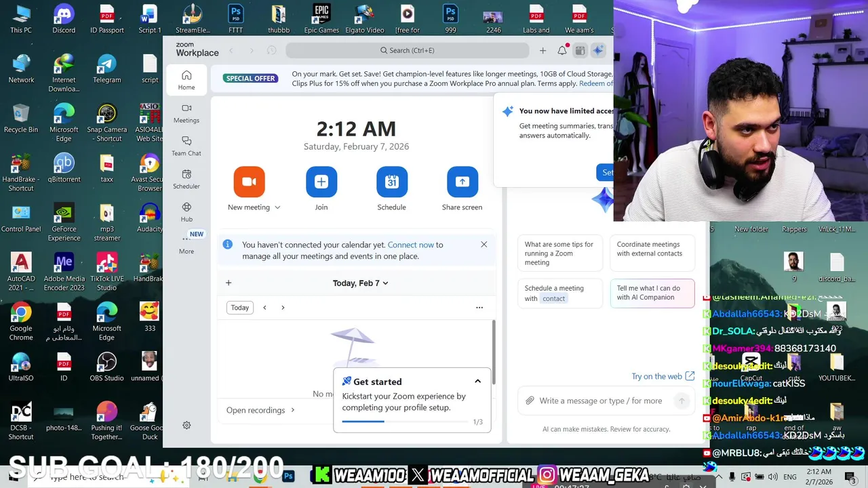Select Tell me what I can do

652,293
